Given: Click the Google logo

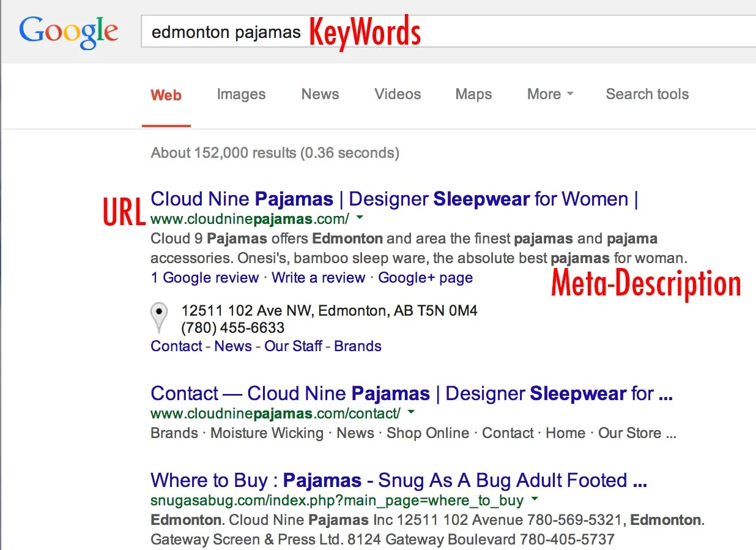Looking at the screenshot, I should click(69, 32).
